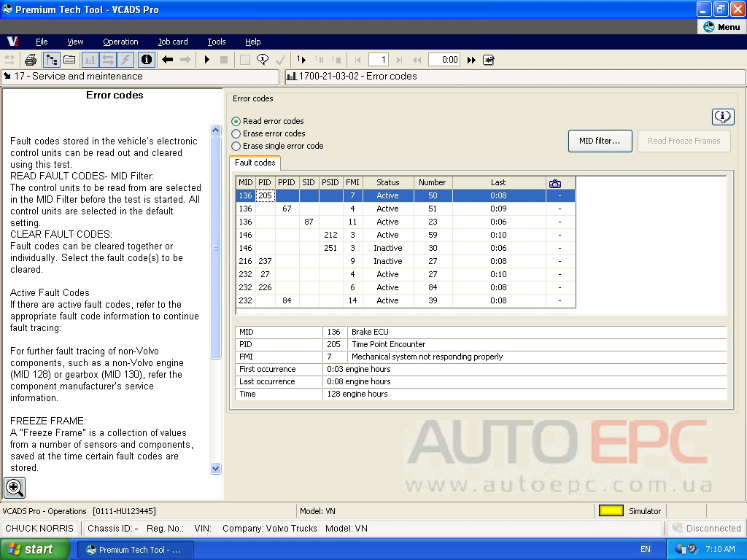This screenshot has width=747, height=560.
Task: Click the back arrow in the toolbar
Action: (x=167, y=60)
